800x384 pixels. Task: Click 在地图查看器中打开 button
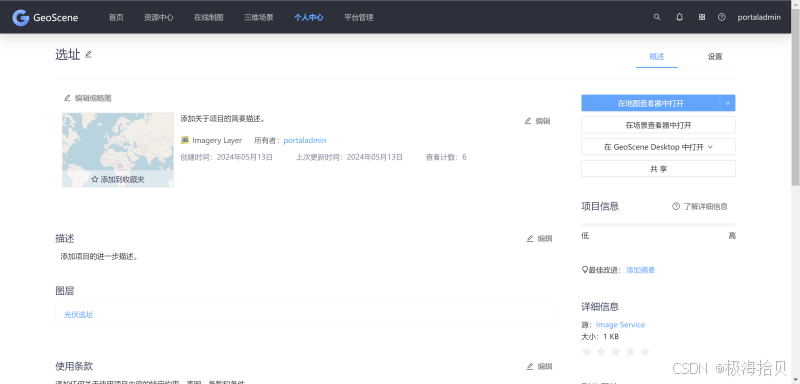click(651, 103)
